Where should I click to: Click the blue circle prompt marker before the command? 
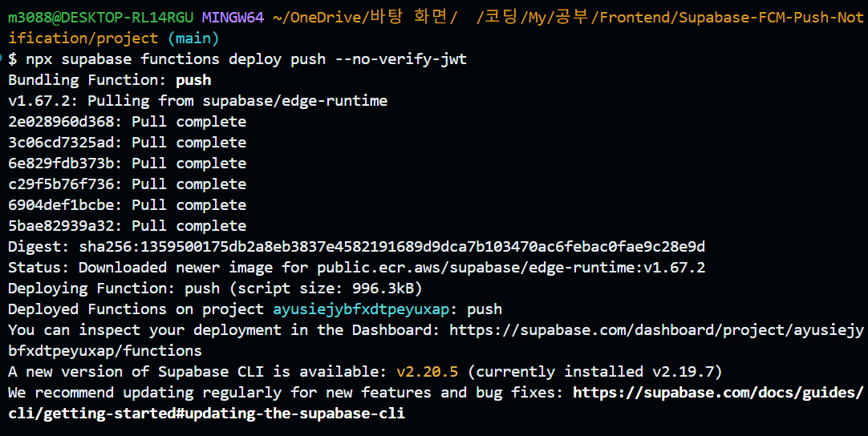2,57
